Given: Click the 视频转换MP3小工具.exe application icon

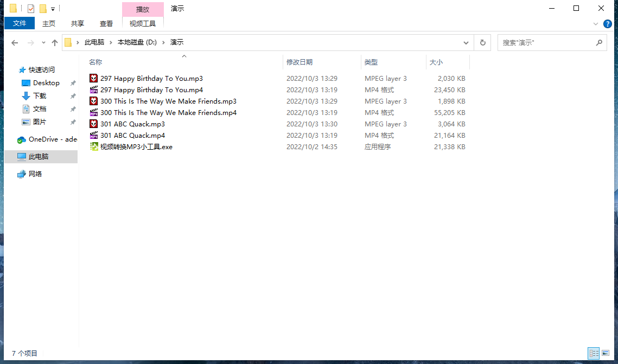Looking at the screenshot, I should [x=94, y=147].
